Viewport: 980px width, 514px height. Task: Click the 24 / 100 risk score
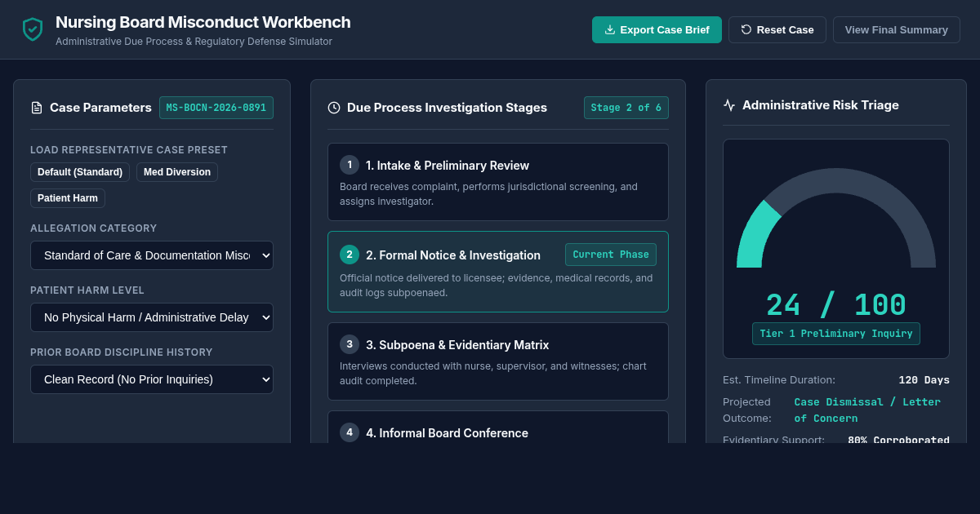click(836, 305)
